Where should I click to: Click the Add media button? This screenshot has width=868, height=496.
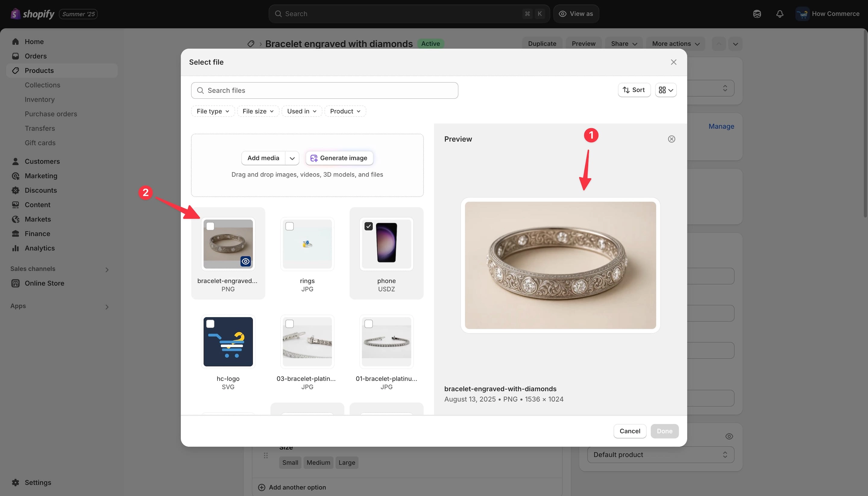(x=263, y=158)
